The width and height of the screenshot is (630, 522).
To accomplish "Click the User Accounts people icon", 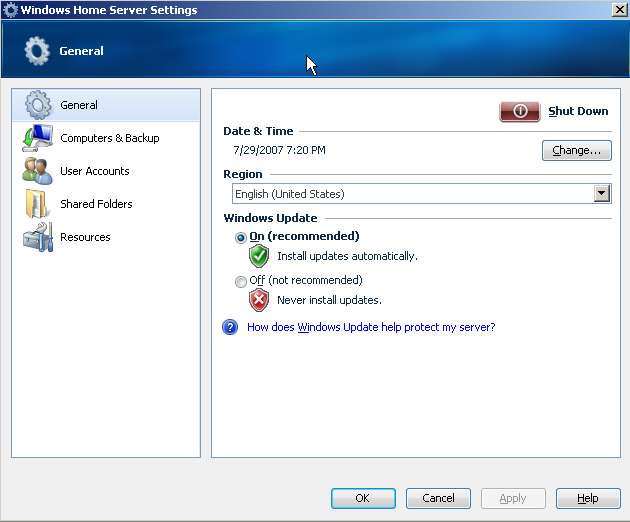I will pos(38,171).
